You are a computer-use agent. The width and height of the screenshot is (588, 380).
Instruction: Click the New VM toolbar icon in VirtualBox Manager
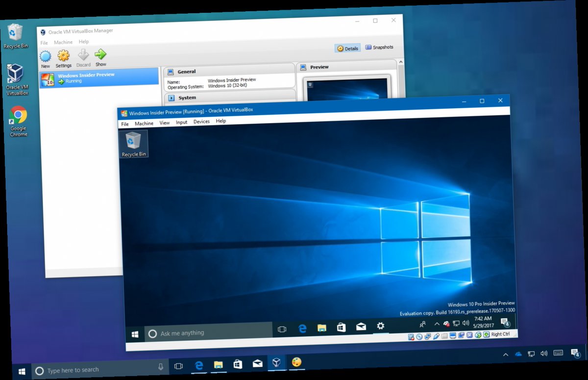coord(46,55)
